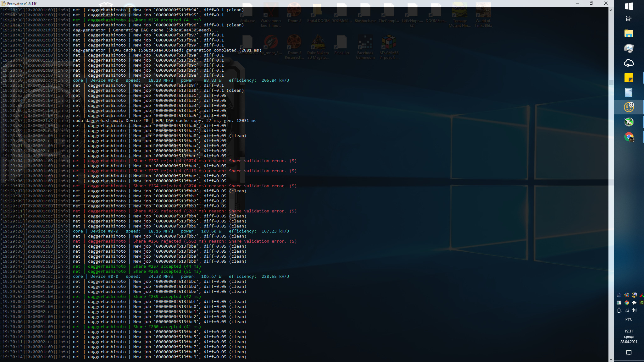Launch File Explorer from the taskbar

click(629, 33)
